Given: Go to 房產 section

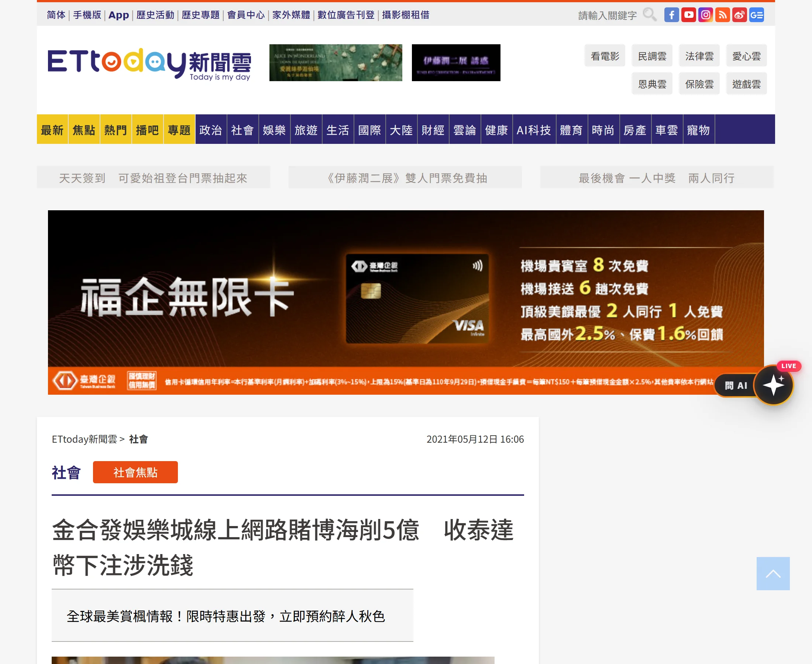Looking at the screenshot, I should pos(635,129).
